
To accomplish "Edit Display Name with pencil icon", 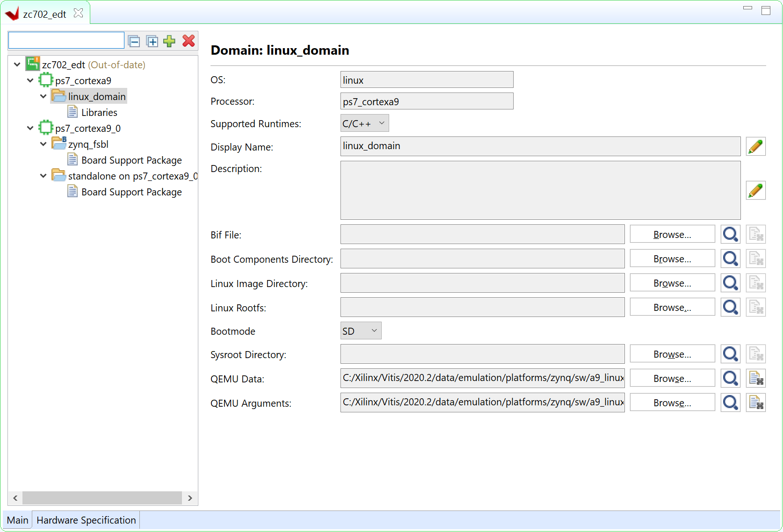I will coord(755,146).
